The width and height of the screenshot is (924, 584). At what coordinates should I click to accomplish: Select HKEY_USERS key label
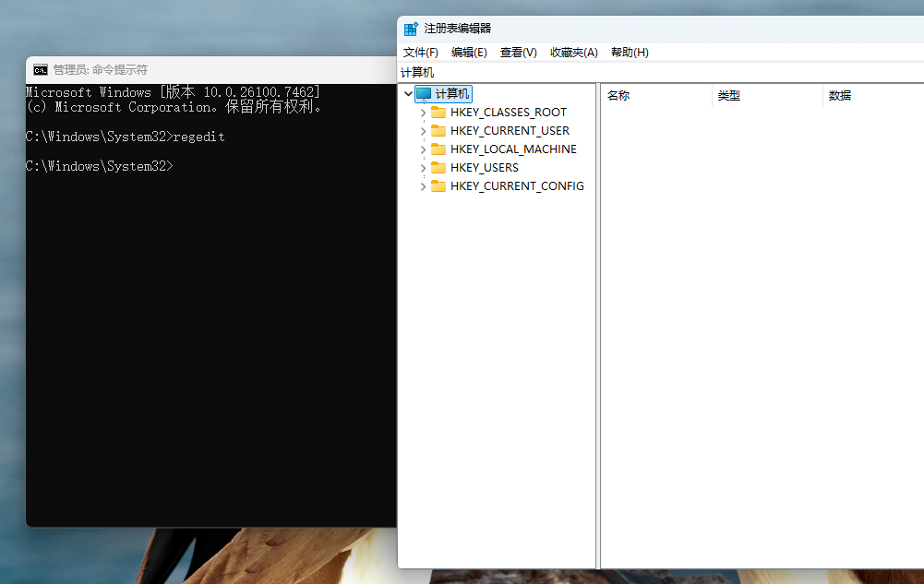click(x=485, y=168)
